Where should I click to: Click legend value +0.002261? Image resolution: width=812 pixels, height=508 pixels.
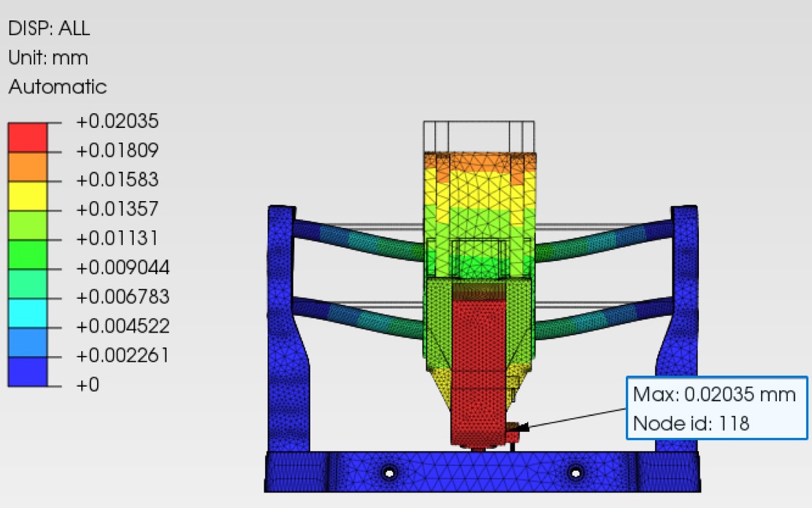123,355
